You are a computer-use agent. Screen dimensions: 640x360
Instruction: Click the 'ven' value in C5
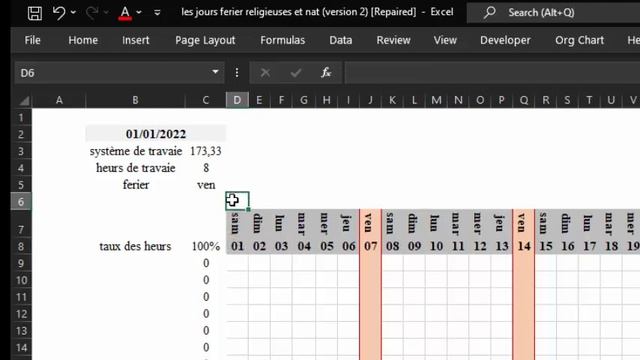pyautogui.click(x=206, y=185)
